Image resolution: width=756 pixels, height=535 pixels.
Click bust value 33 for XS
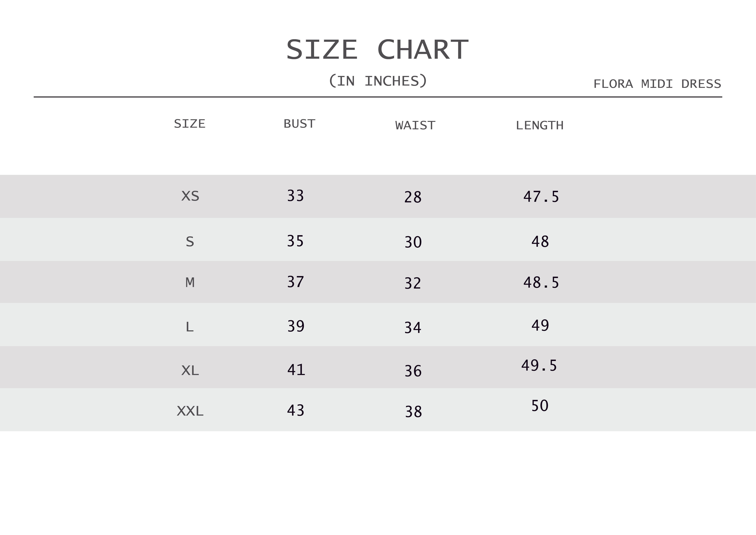point(295,196)
